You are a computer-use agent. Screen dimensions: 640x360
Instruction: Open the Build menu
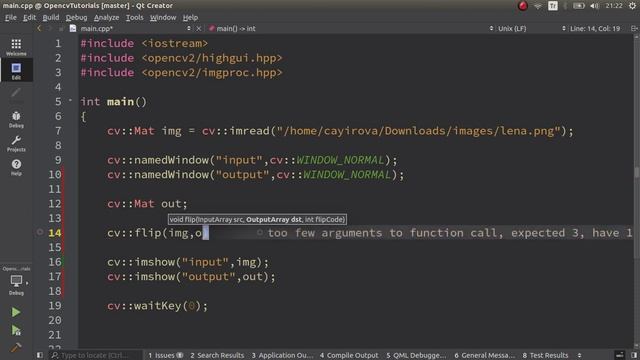click(x=51, y=18)
